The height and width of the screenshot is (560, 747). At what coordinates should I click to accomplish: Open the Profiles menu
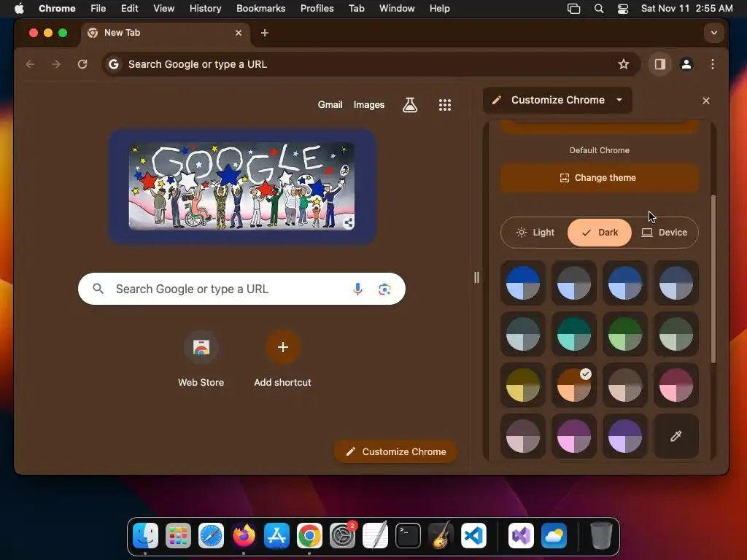pyautogui.click(x=317, y=9)
